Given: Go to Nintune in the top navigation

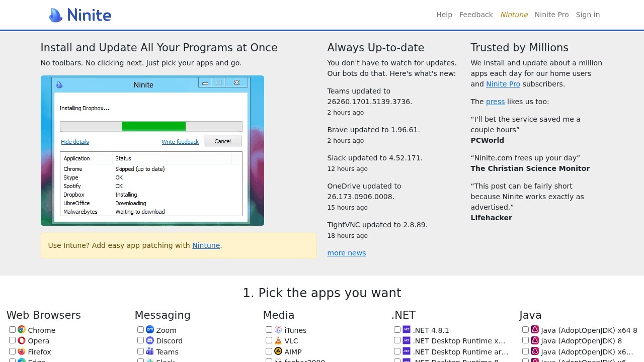Looking at the screenshot, I should tap(514, 15).
